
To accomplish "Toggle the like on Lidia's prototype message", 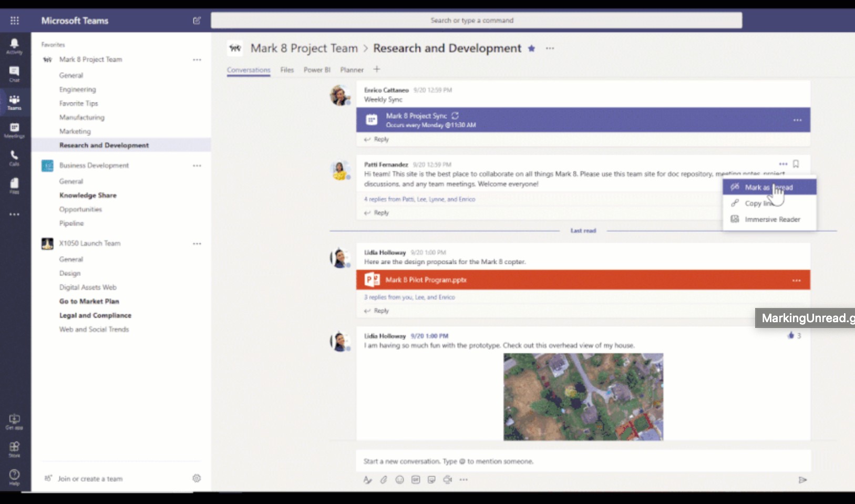I will 790,335.
